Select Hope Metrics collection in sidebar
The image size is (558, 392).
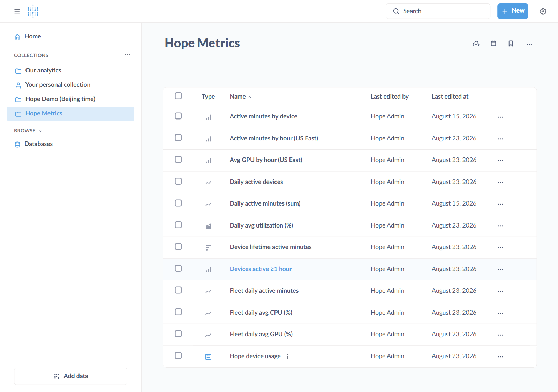pyautogui.click(x=70, y=114)
